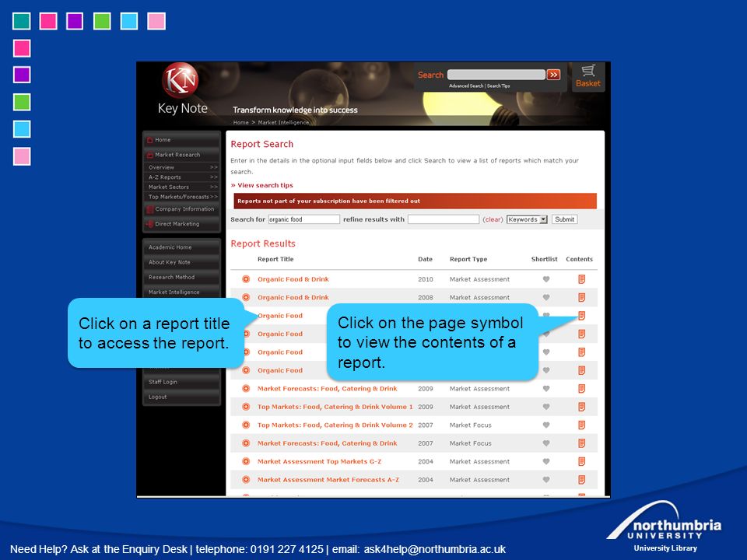The image size is (747, 560).
Task: Click bullet icon beside Top Markets Volume 2
Action: (x=246, y=425)
